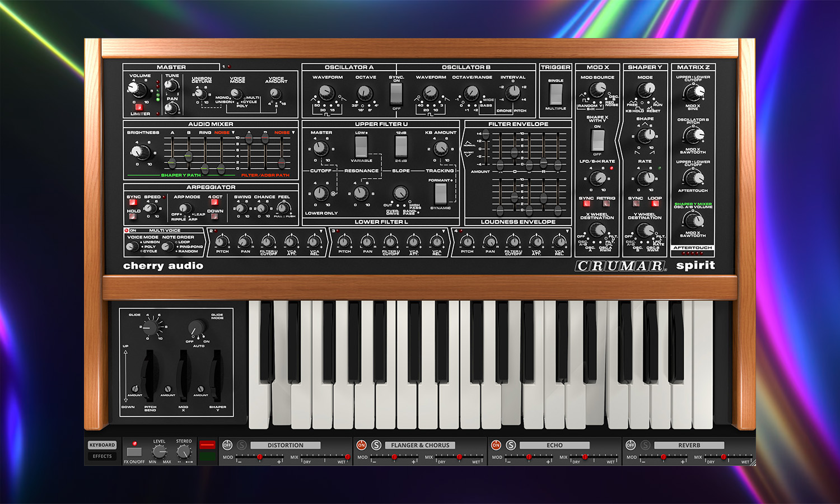Solo the Echo effect

point(511,445)
